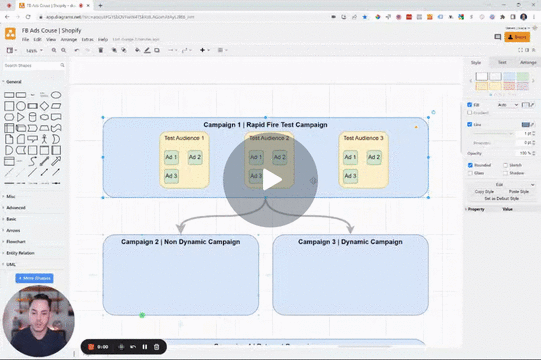Screen dimensions: 541x360
Task: Click the More Shapes button
Action: (35, 278)
